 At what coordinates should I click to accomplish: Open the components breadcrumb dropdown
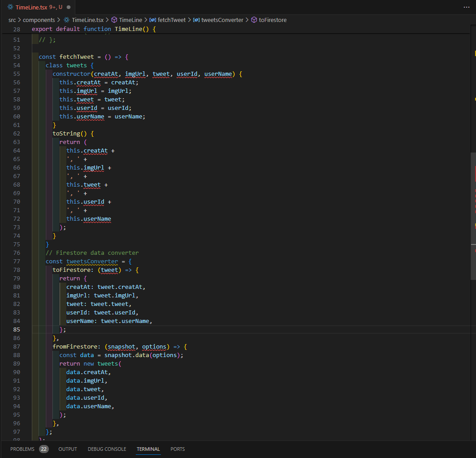click(x=39, y=20)
